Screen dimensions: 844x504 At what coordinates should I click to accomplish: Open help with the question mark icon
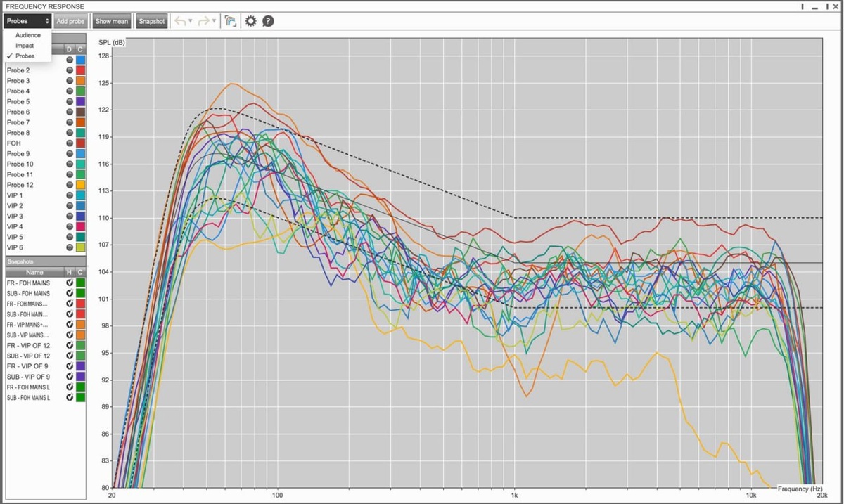tap(268, 21)
